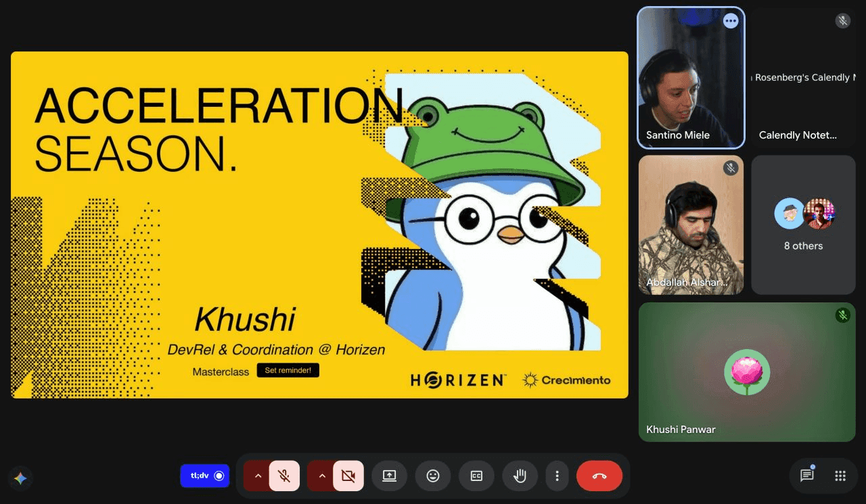Click Rosenberg's Calendly text in tile
The height and width of the screenshot is (504, 866).
[x=804, y=78]
